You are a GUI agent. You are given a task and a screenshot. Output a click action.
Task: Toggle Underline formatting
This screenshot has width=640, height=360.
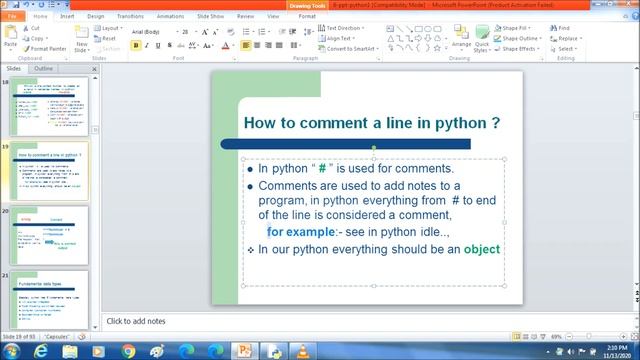[158, 45]
